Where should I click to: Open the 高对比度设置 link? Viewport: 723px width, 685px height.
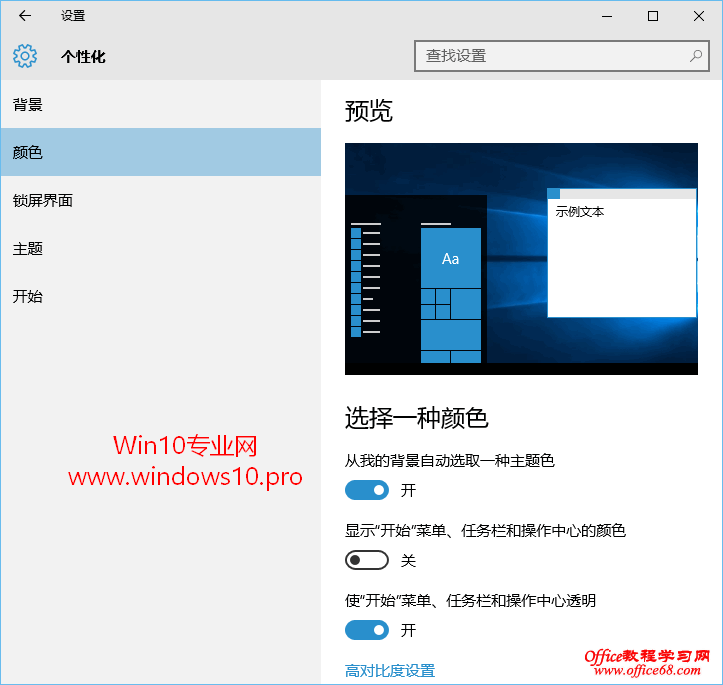pos(390,671)
